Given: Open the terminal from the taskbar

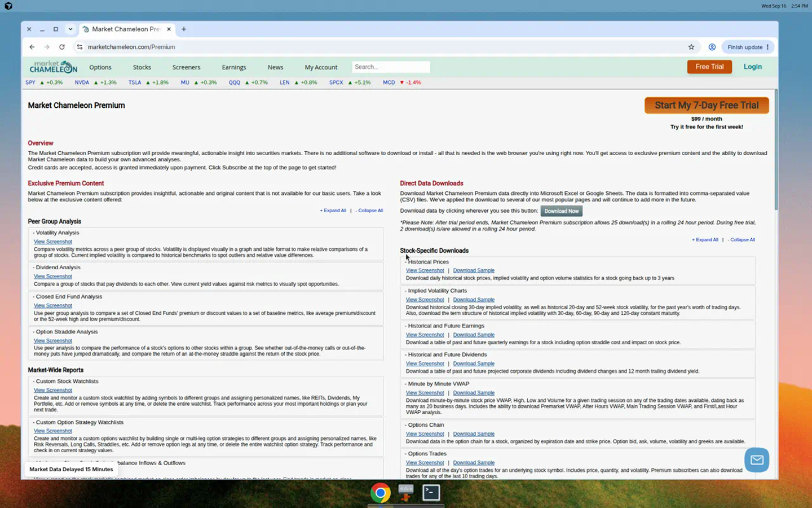Looking at the screenshot, I should 431,493.
